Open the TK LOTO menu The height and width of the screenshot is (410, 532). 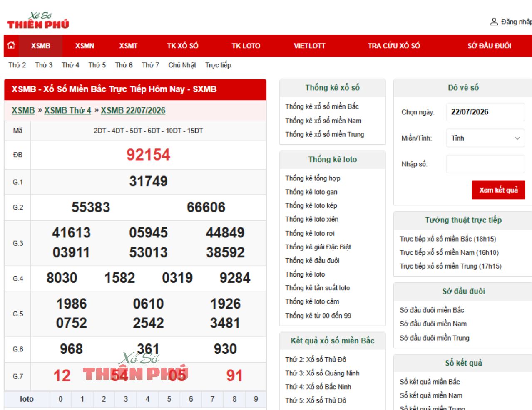[246, 46]
